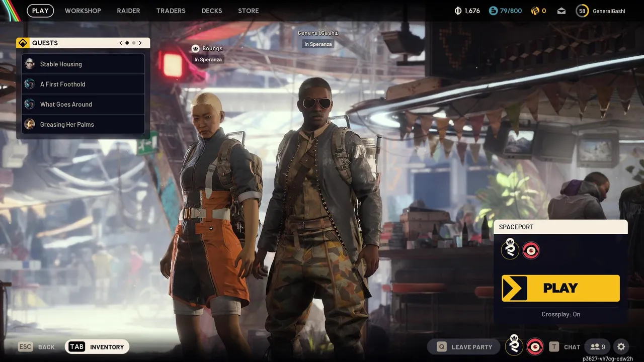Viewport: 644px width, 362px height.
Task: Open the WORKSHOP tab
Action: [x=83, y=11]
